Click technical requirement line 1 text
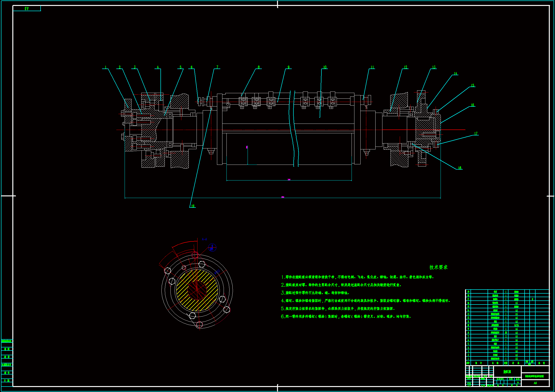 pos(357,277)
